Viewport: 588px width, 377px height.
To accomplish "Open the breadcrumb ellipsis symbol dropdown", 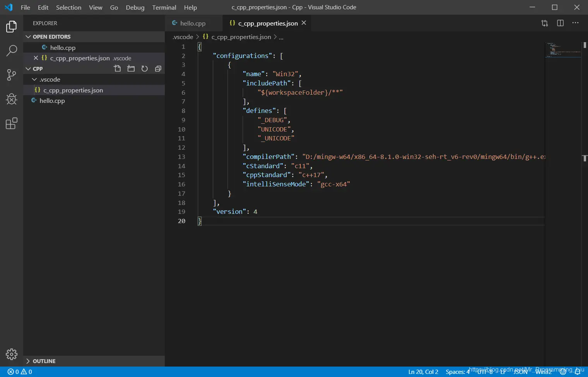I will tap(281, 37).
